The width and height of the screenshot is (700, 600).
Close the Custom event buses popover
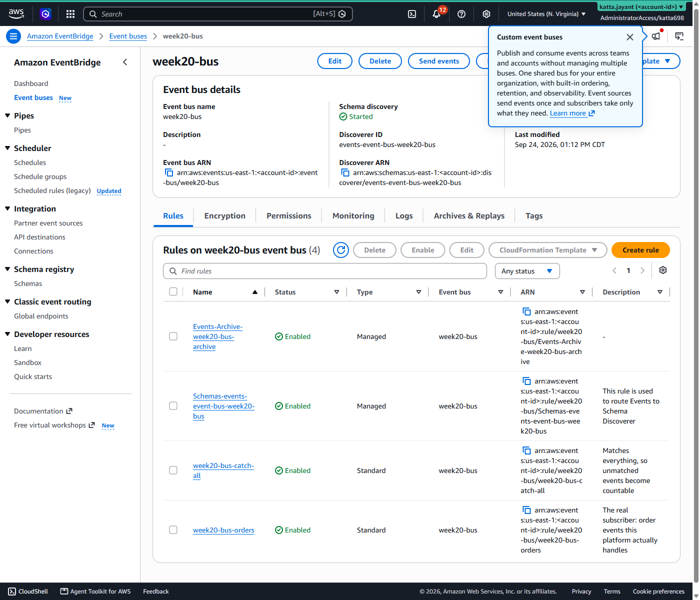pyautogui.click(x=630, y=37)
